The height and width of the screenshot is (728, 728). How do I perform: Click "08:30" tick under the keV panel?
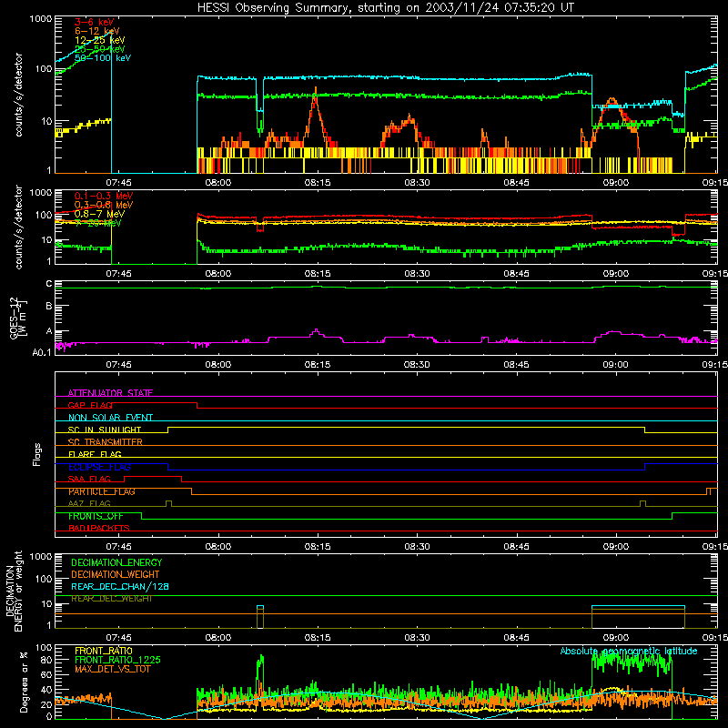point(417,183)
